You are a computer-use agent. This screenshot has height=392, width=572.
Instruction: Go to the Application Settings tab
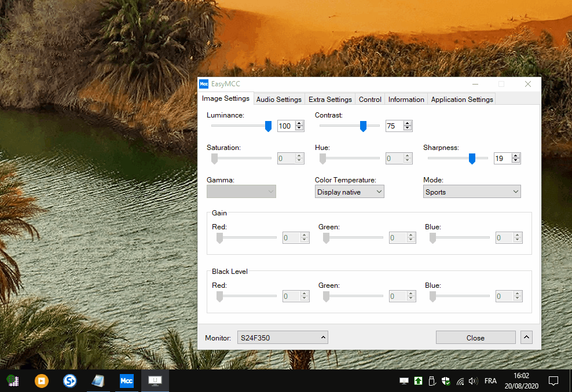462,99
